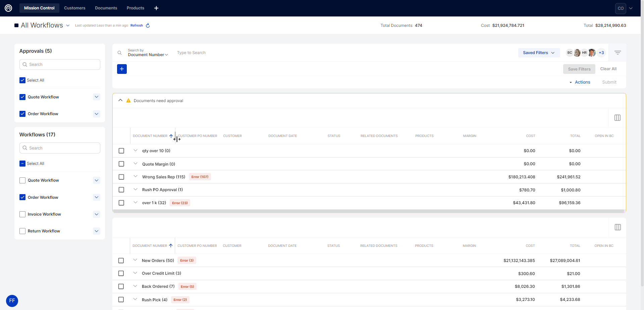Image resolution: width=644 pixels, height=310 pixels.
Task: Click the column chooser icon in lower table
Action: pyautogui.click(x=618, y=227)
